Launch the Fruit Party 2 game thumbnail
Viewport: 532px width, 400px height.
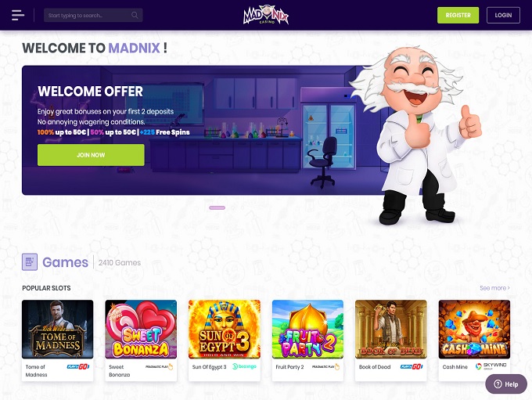307,329
